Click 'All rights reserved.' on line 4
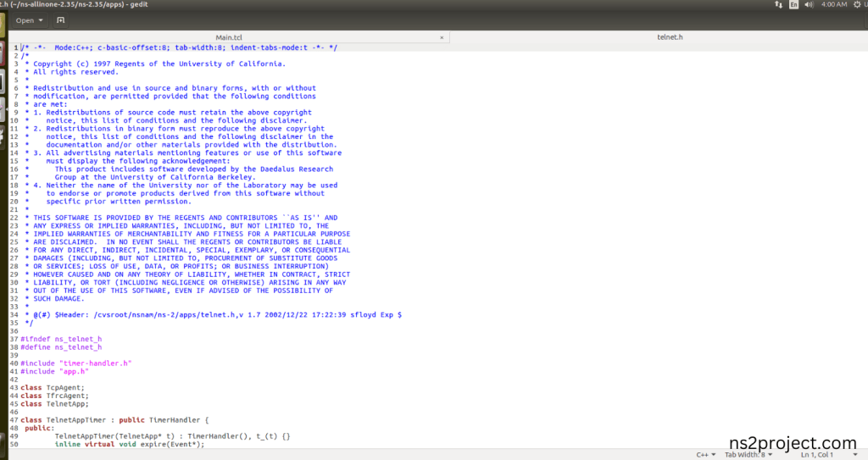The height and width of the screenshot is (460, 868). coord(75,72)
